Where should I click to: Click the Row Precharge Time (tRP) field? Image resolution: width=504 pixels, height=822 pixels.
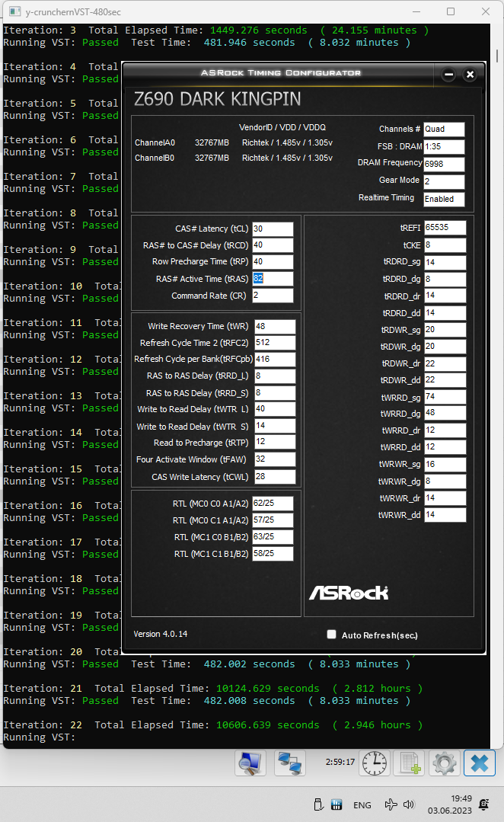click(273, 261)
